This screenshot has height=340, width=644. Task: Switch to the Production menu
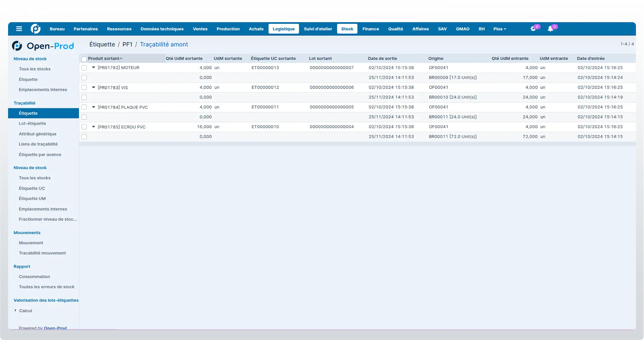[228, 29]
